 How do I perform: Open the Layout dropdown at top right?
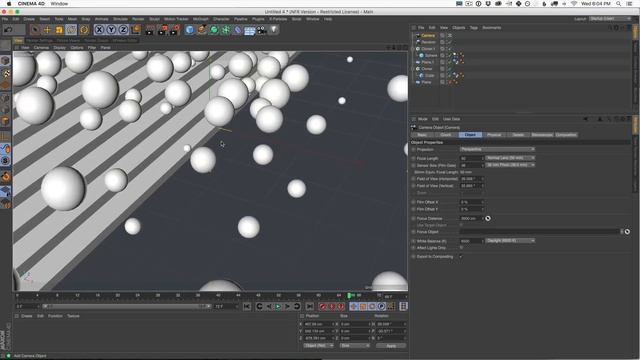click(x=610, y=19)
